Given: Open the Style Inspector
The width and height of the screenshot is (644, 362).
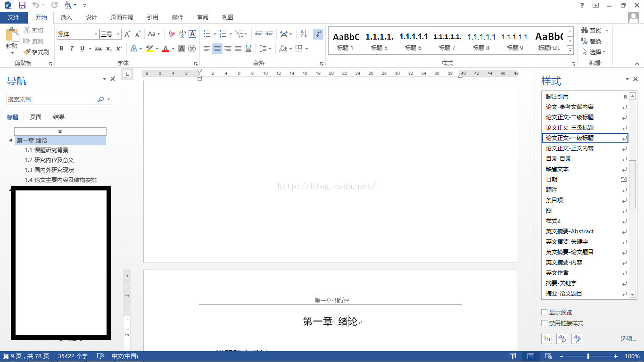Looking at the screenshot, I should click(562, 338).
